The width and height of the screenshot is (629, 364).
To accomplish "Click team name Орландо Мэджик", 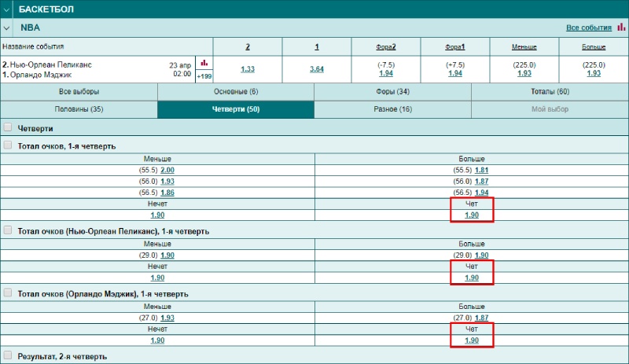I will 41,75.
